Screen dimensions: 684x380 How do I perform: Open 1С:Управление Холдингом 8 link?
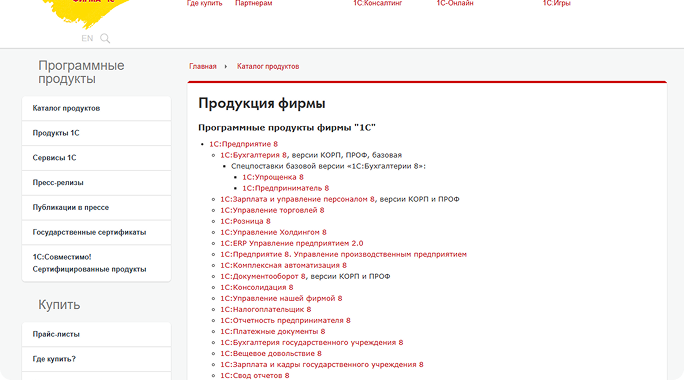pyautogui.click(x=273, y=233)
